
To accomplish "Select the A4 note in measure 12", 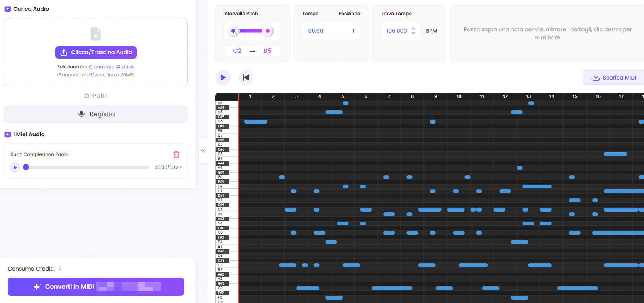I will tap(520, 168).
